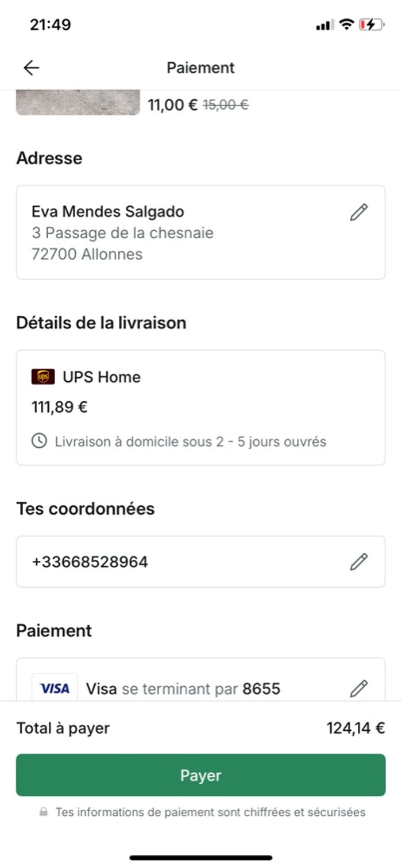
Task: Tap the battery icon in status bar
Action: [x=371, y=25]
